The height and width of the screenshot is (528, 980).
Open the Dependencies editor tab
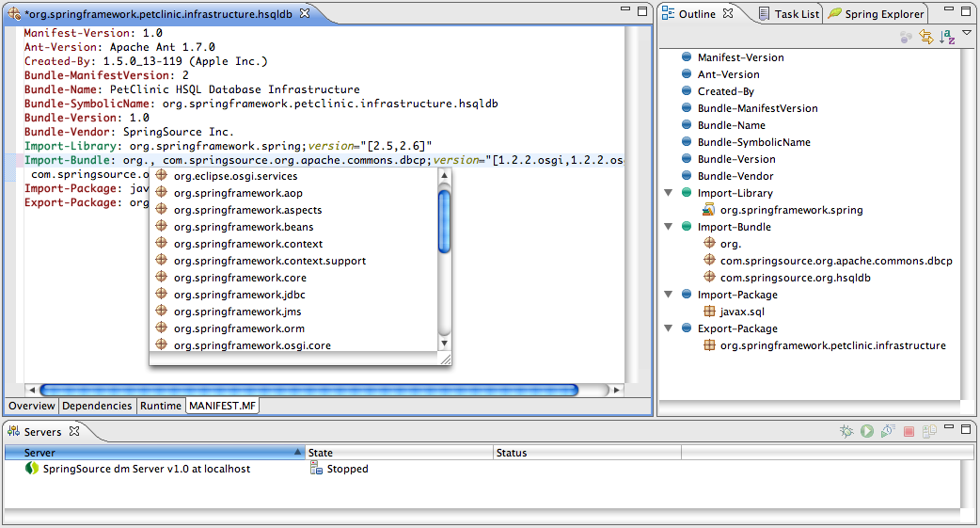click(97, 406)
